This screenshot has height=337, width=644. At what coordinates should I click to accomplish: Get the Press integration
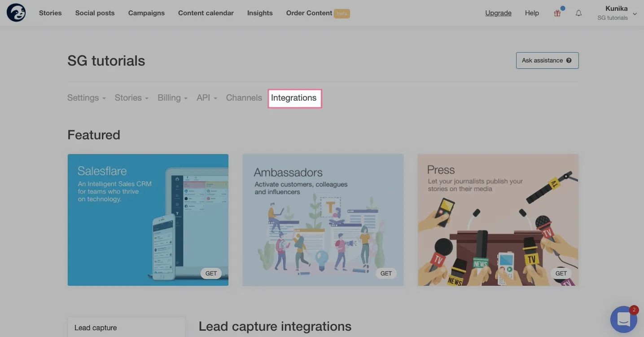click(561, 273)
